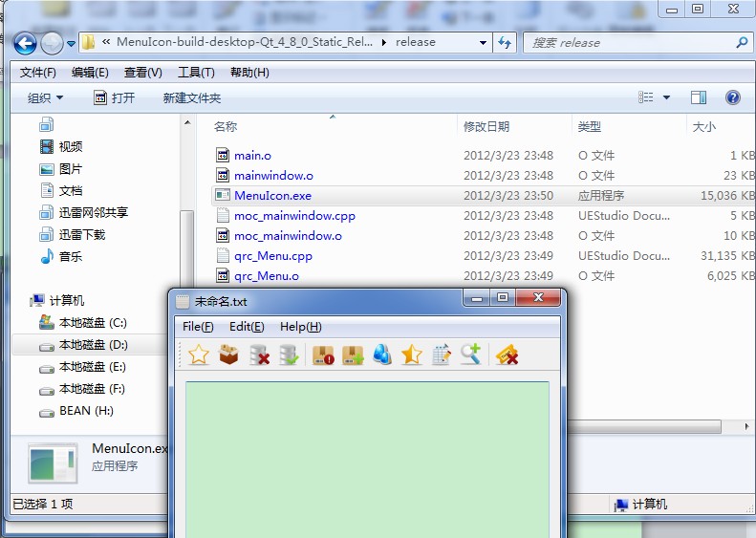Click the release breadcrumb in address bar

coord(415,42)
